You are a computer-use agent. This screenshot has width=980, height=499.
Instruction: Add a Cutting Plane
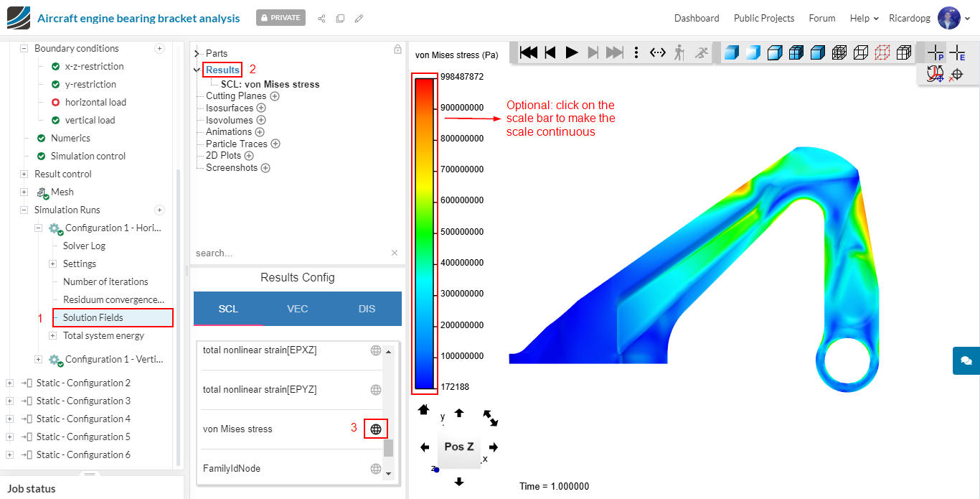point(275,96)
